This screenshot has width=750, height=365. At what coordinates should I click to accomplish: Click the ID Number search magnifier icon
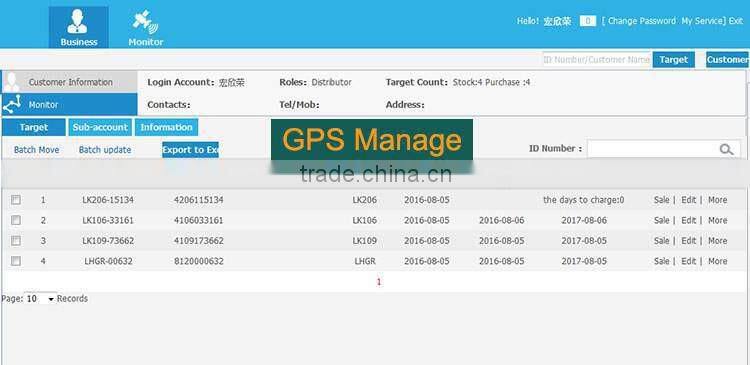pos(726,149)
